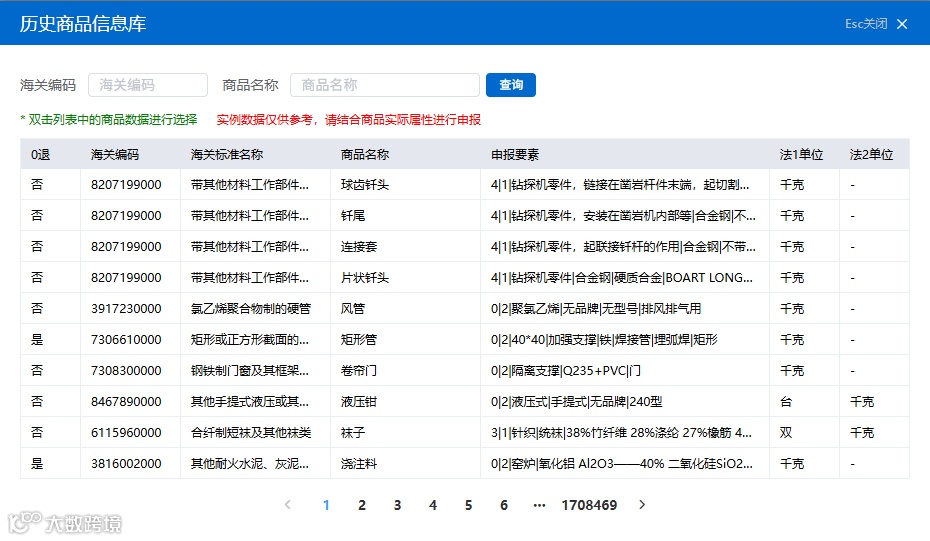The image size is (930, 541).
Task: Click 其他耐火水泥、灰泥... standard name cell
Action: tap(250, 463)
